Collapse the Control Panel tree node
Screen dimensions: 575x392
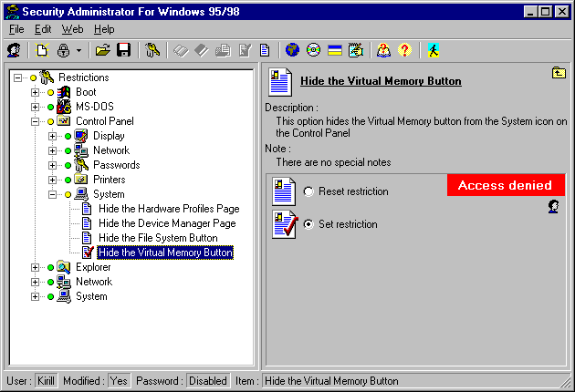(x=36, y=121)
